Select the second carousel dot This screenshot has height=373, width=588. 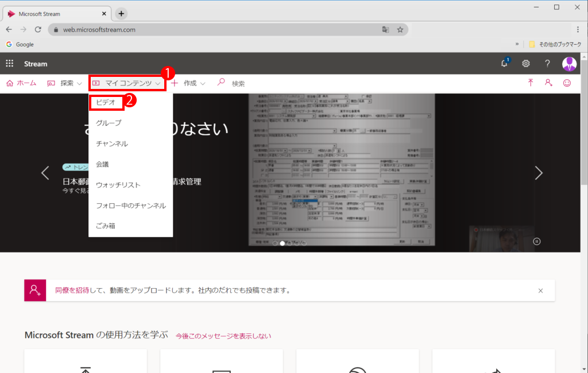[x=283, y=243]
